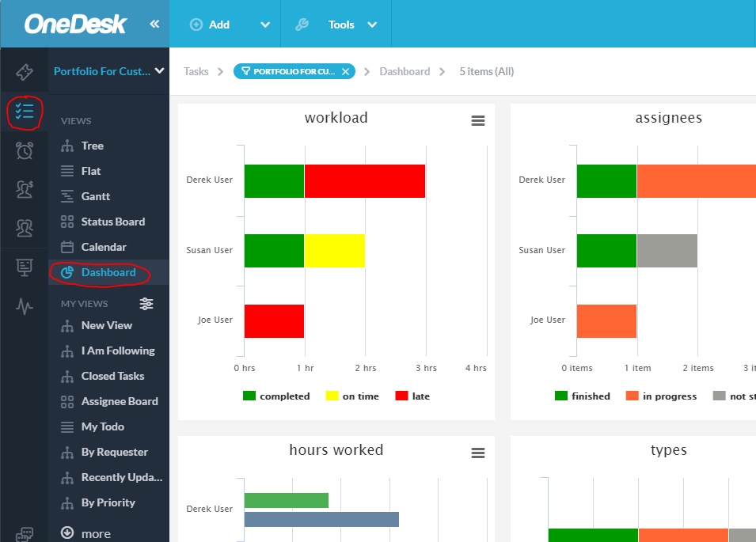The height and width of the screenshot is (542, 756).
Task: Open the Analytics activity icon
Action: [24, 308]
